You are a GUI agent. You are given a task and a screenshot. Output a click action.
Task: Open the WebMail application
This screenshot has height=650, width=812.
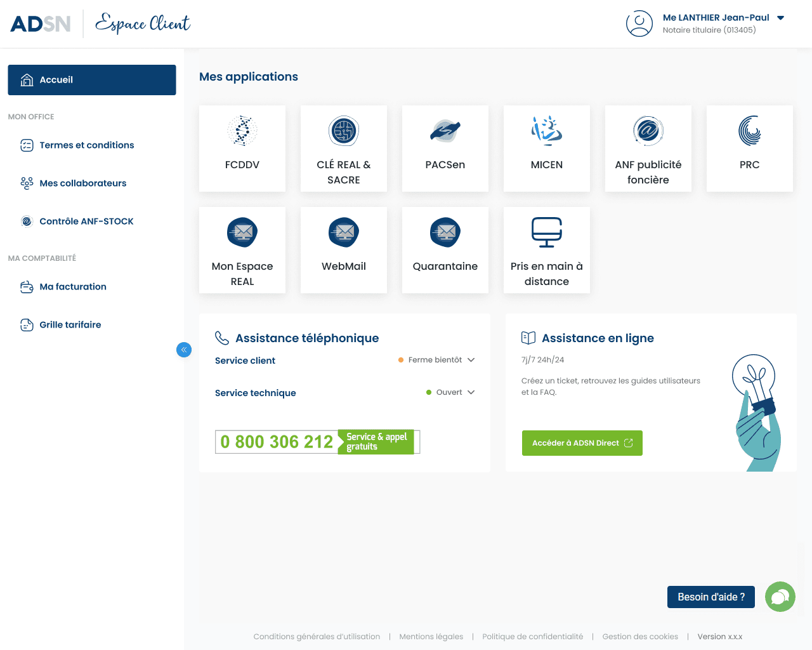click(344, 250)
